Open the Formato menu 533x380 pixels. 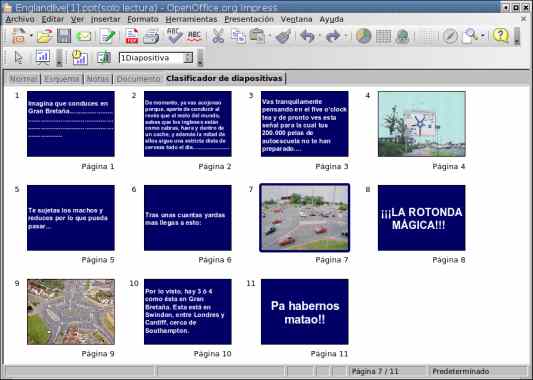pyautogui.click(x=143, y=19)
